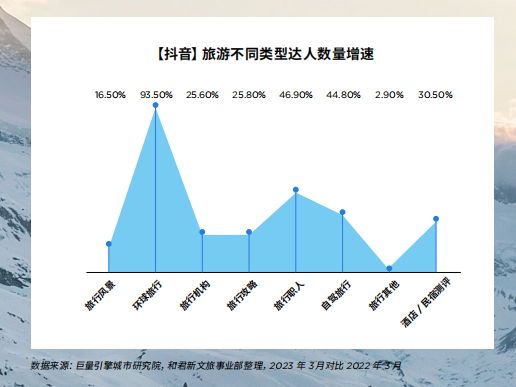
Task: Select the 旅行攻略 data point dot
Action: (249, 232)
